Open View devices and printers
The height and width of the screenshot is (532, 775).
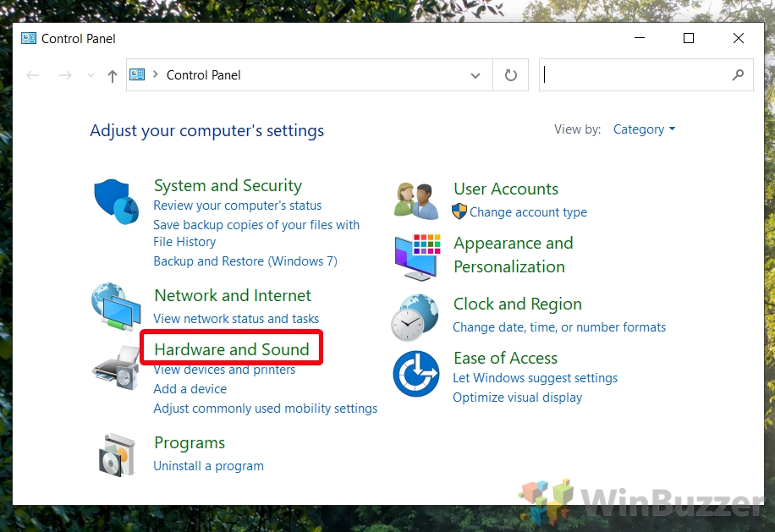tap(224, 370)
